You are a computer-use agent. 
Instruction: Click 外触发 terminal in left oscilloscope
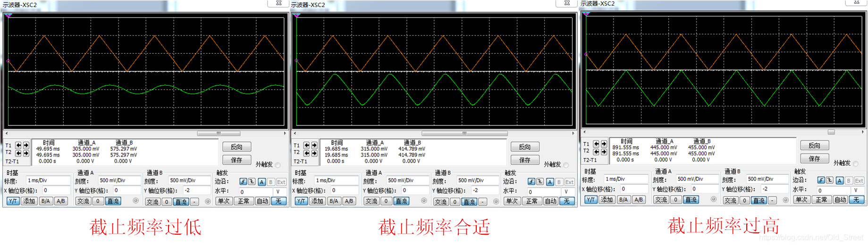click(278, 165)
